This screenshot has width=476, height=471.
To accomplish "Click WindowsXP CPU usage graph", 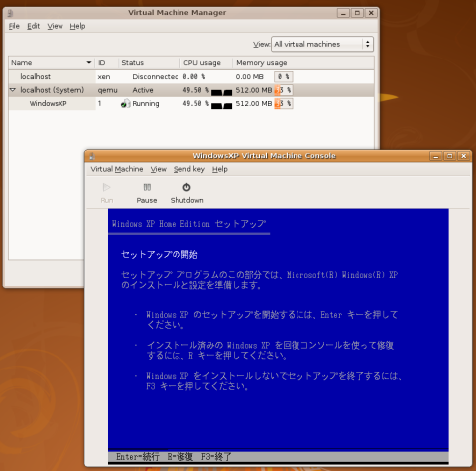I will tap(221, 105).
